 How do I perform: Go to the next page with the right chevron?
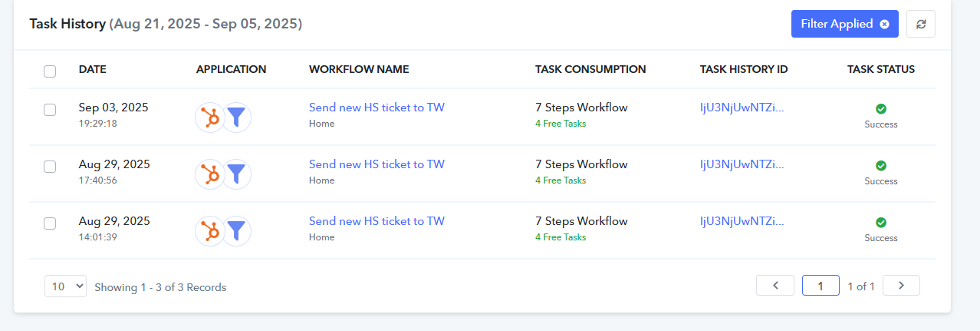point(901,286)
